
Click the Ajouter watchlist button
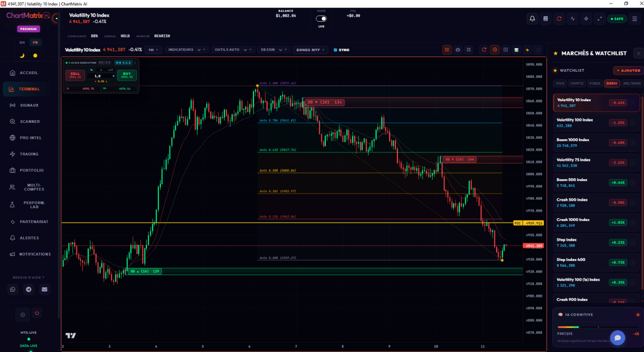[628, 70]
